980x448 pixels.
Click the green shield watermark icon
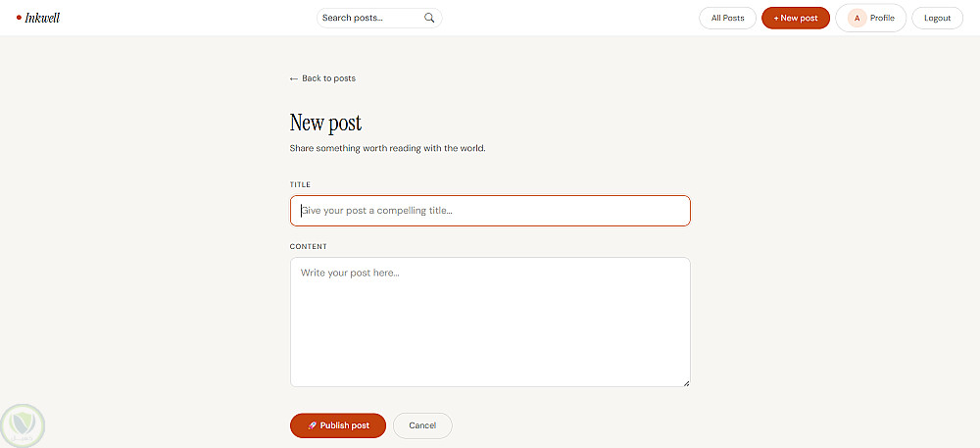[24, 426]
